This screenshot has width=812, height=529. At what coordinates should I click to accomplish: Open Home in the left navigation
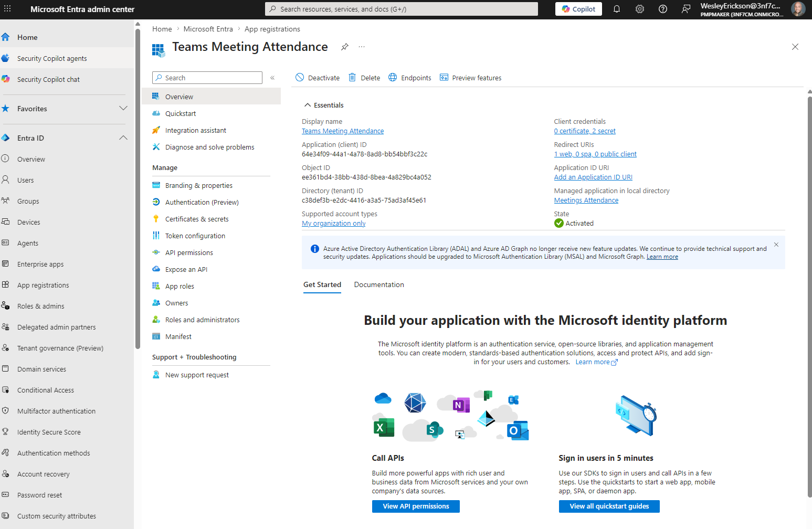(67, 37)
